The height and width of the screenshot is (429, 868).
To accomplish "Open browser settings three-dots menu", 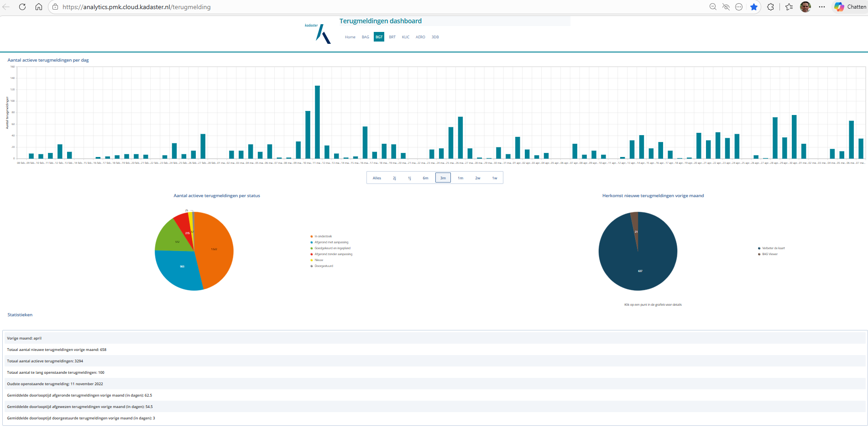I will pos(822,7).
